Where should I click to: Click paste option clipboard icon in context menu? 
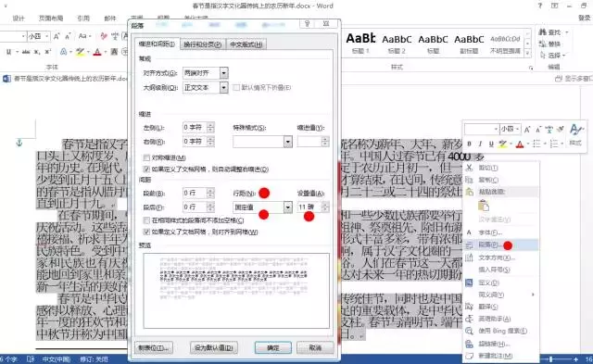[x=484, y=206]
